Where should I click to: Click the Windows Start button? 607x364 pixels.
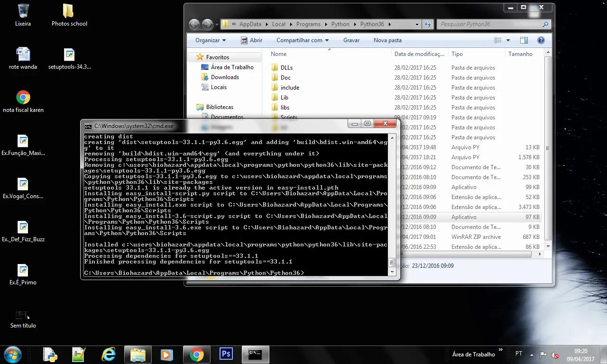coord(12,355)
